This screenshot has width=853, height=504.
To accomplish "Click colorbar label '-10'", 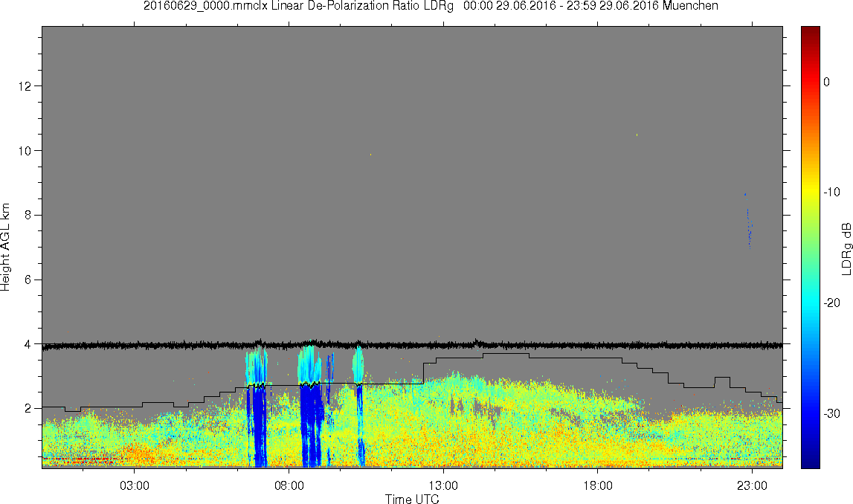I will [x=831, y=193].
